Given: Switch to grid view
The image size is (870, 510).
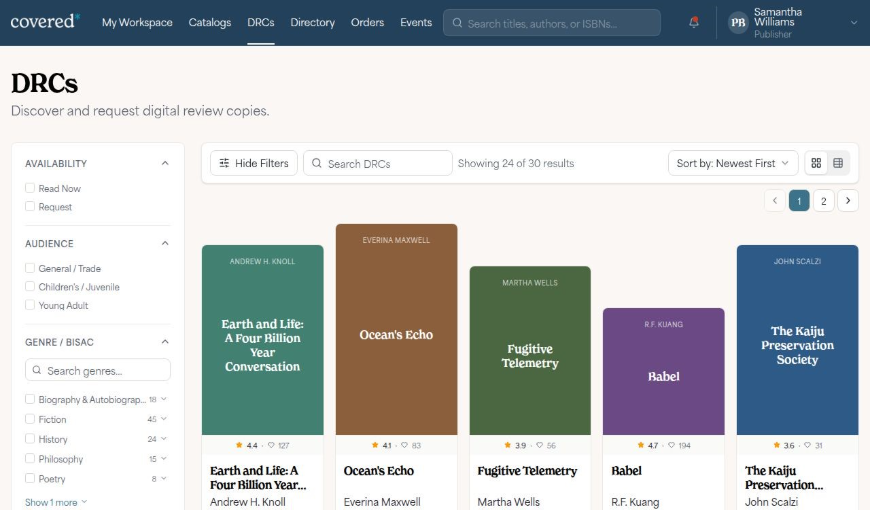Looking at the screenshot, I should click(816, 163).
